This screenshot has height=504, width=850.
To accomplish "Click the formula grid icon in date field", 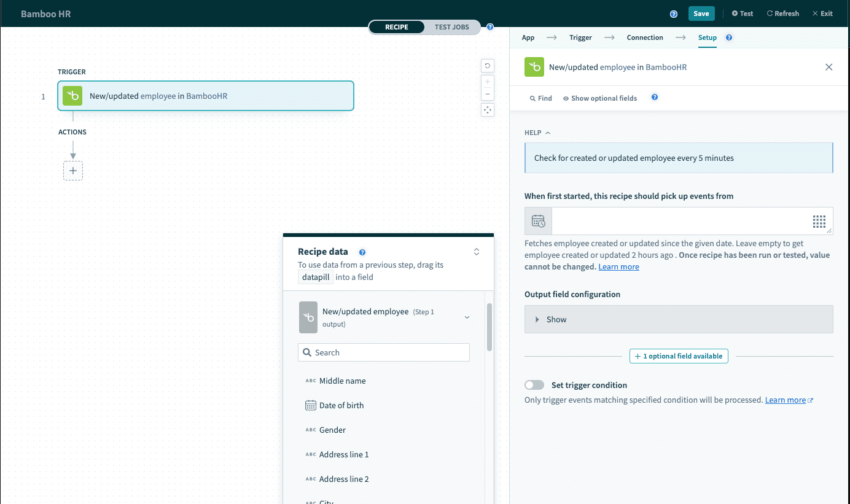I will pyautogui.click(x=819, y=221).
